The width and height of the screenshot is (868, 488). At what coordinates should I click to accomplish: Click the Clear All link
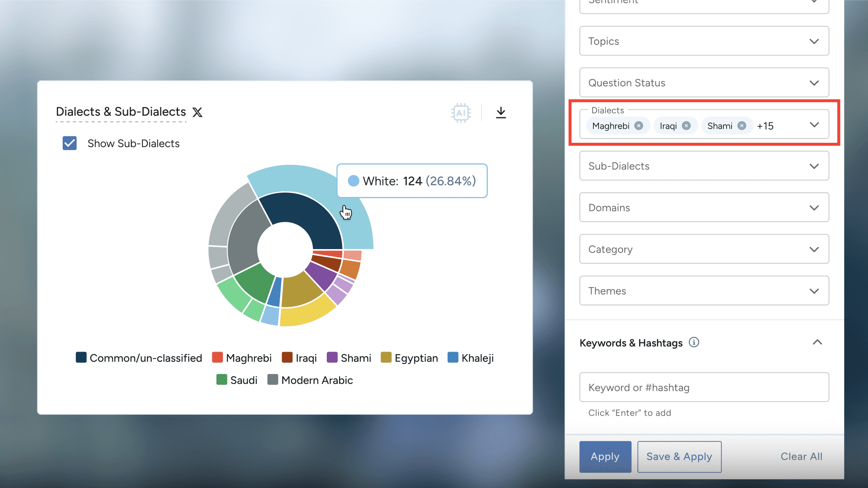(x=801, y=457)
